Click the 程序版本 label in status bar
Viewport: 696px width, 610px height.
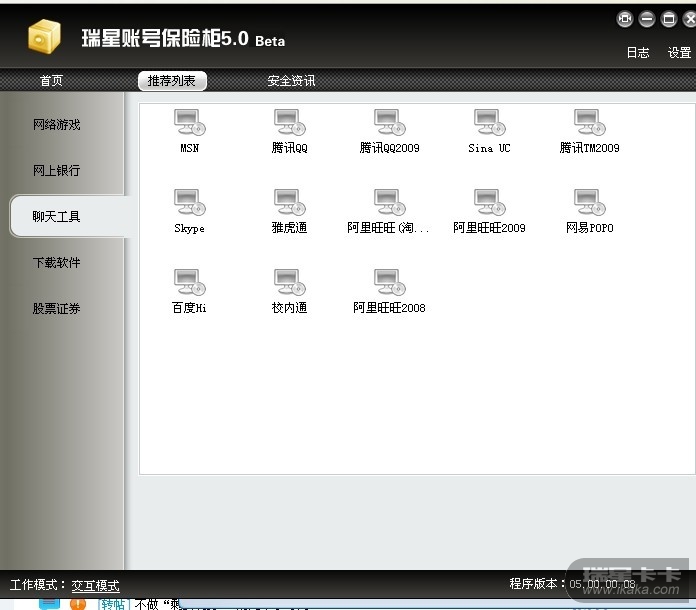[537, 583]
